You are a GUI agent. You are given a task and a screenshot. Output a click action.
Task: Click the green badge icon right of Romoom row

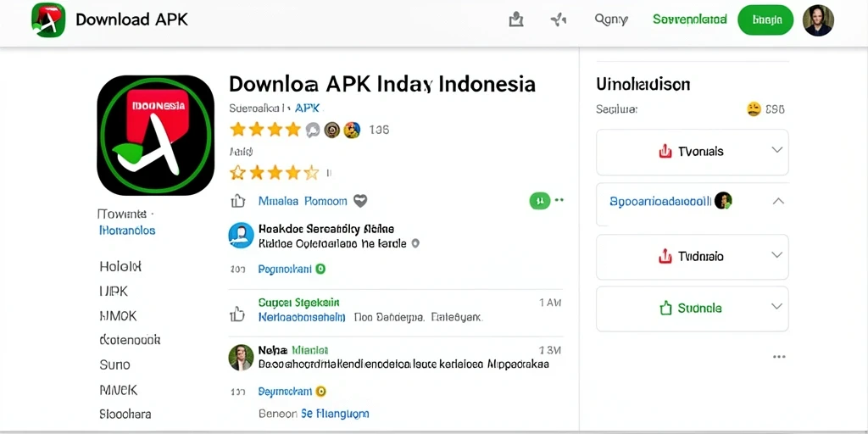(540, 200)
